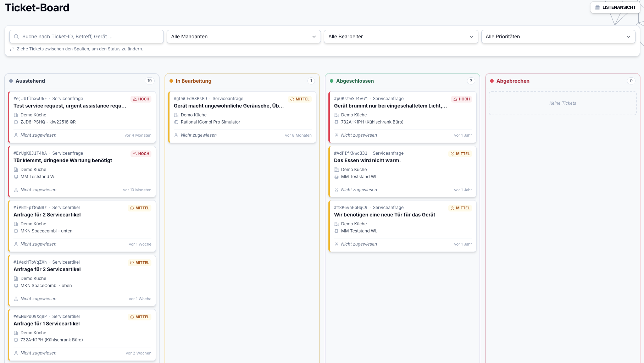Click person icon in Gerät macht ungewöhnliche card

tap(176, 135)
